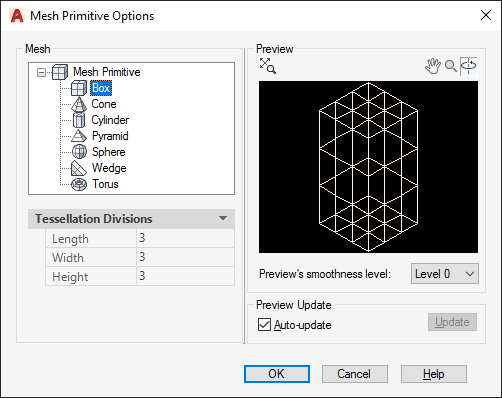
Task: Click the Height divisions value field
Action: pyautogui.click(x=185, y=276)
